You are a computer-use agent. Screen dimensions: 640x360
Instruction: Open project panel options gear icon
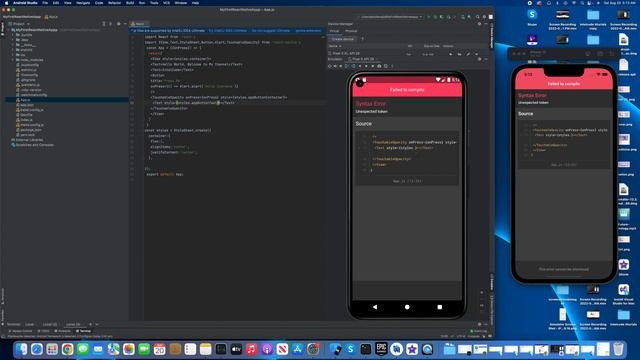118,24
